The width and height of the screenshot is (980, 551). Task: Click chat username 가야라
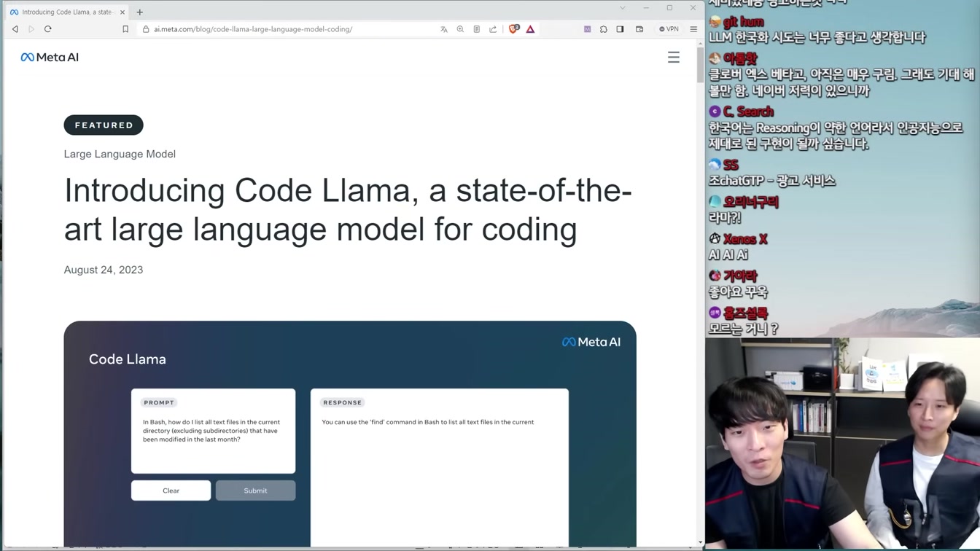tap(740, 276)
